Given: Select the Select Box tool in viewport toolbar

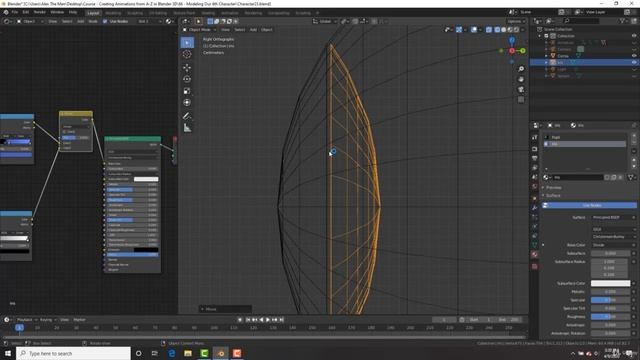Looking at the screenshot, I should coord(187,42).
